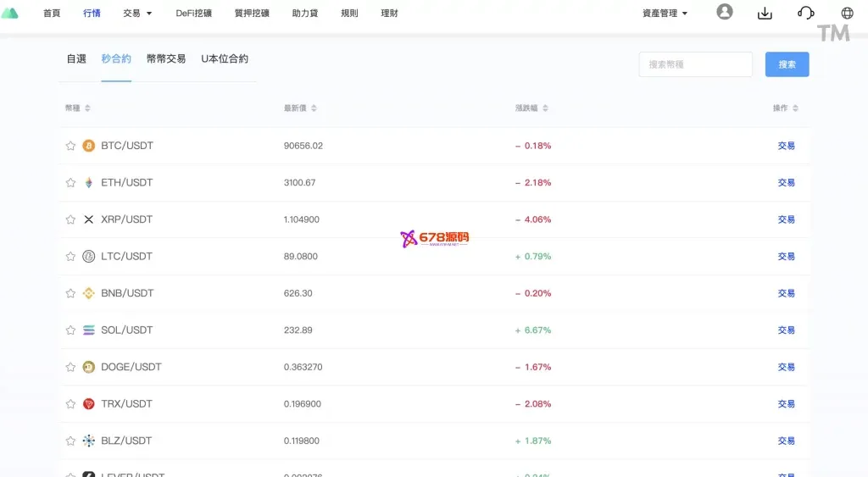This screenshot has width=868, height=477.
Task: Click the Ethereum coin icon
Action: pos(89,182)
